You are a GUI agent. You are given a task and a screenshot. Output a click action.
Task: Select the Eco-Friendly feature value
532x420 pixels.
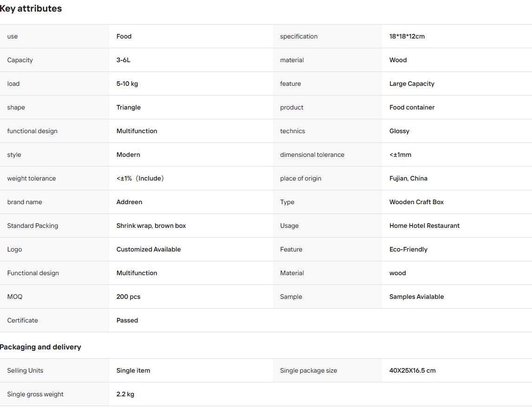point(408,249)
